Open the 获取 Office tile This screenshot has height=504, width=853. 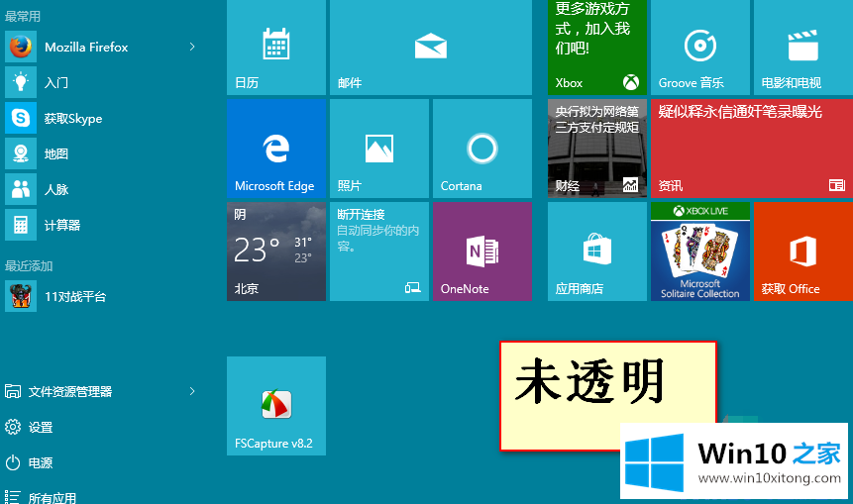click(x=802, y=252)
